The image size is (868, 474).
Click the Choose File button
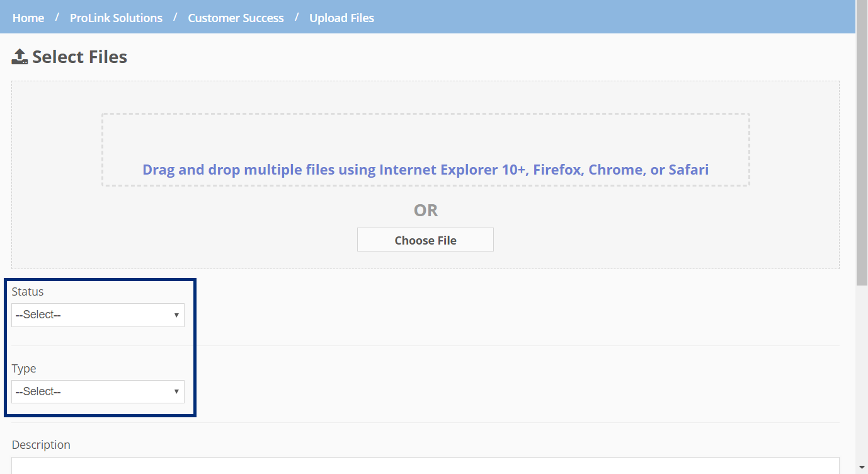coord(425,240)
